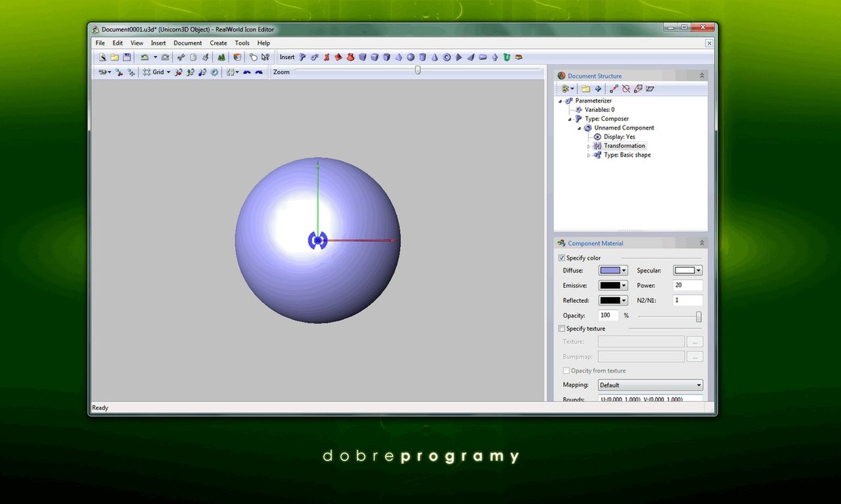
Task: Expand the Transformation tree node
Action: pos(589,146)
